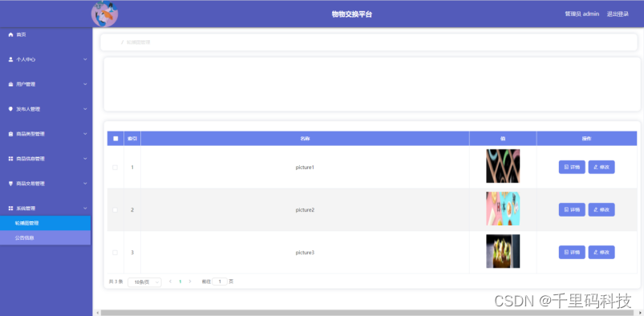Viewport: 644px width, 316px height.
Task: Click the grid icon beside 商品信息管理
Action: click(10, 159)
